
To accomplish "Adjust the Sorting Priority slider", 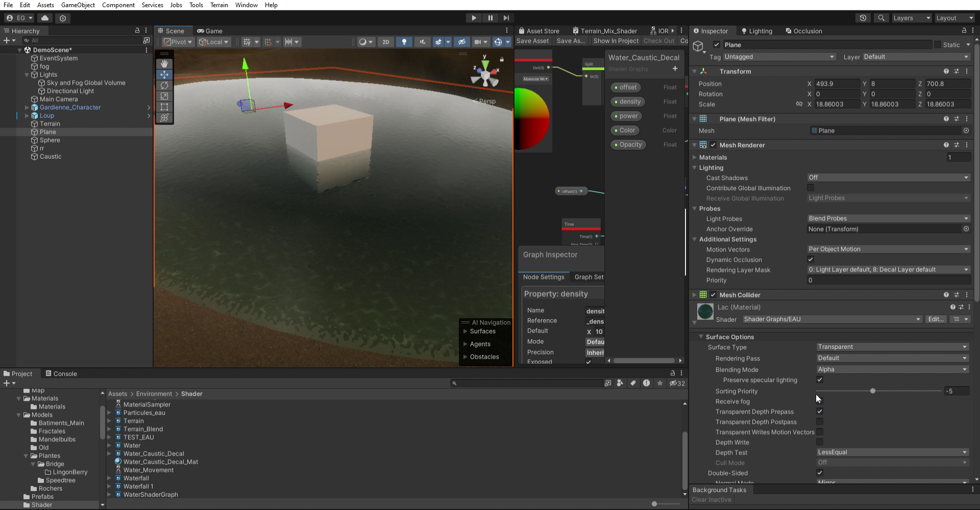I will pos(873,391).
